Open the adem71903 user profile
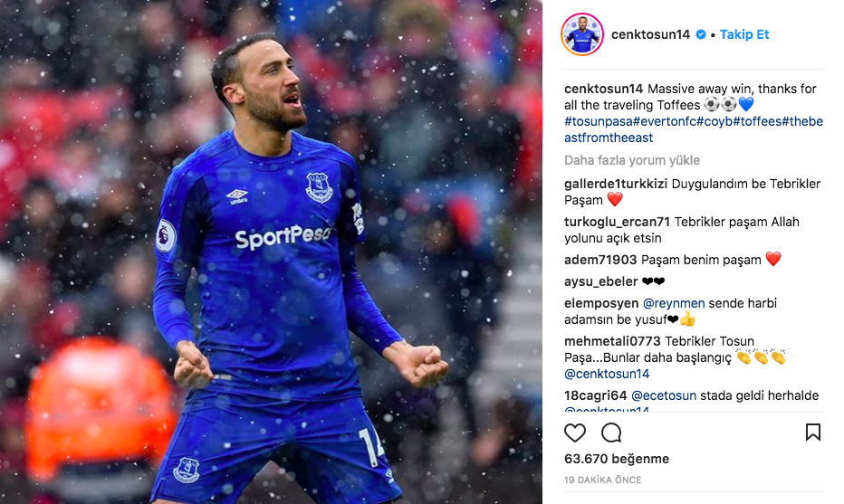This screenshot has width=844, height=504. pos(600,260)
